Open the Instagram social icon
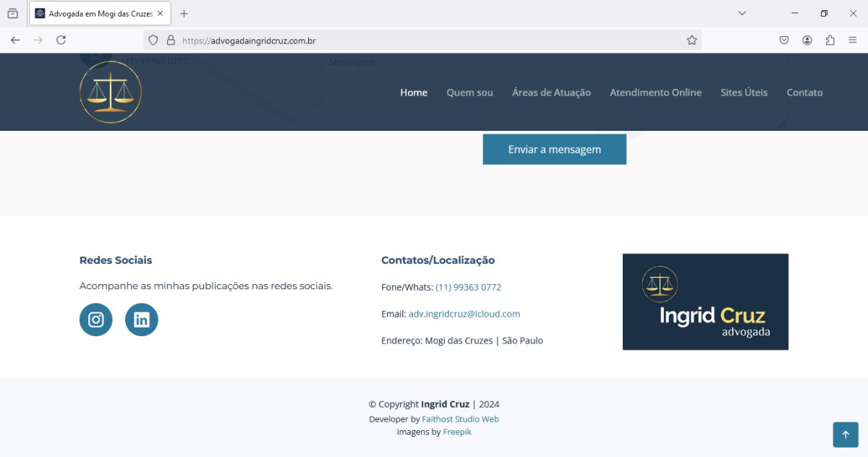Viewport: 868px width, 457px height. point(96,320)
